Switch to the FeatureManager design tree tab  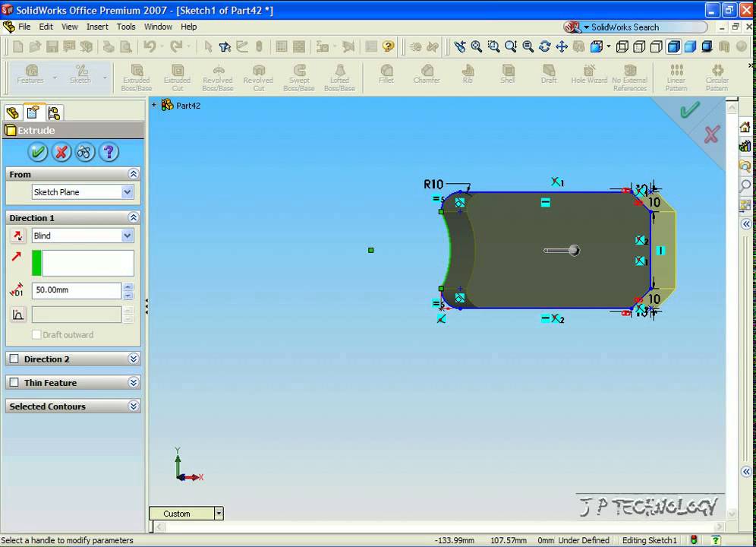(x=13, y=112)
